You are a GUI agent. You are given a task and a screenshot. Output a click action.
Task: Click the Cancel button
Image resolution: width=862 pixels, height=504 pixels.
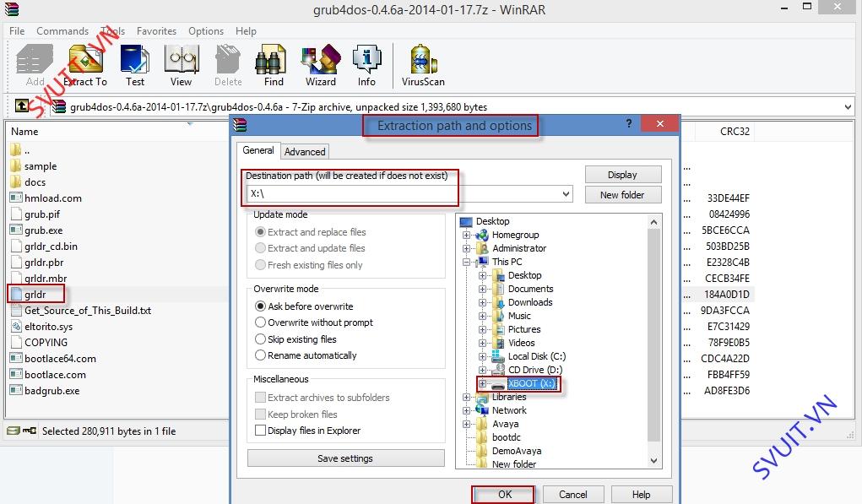(572, 494)
